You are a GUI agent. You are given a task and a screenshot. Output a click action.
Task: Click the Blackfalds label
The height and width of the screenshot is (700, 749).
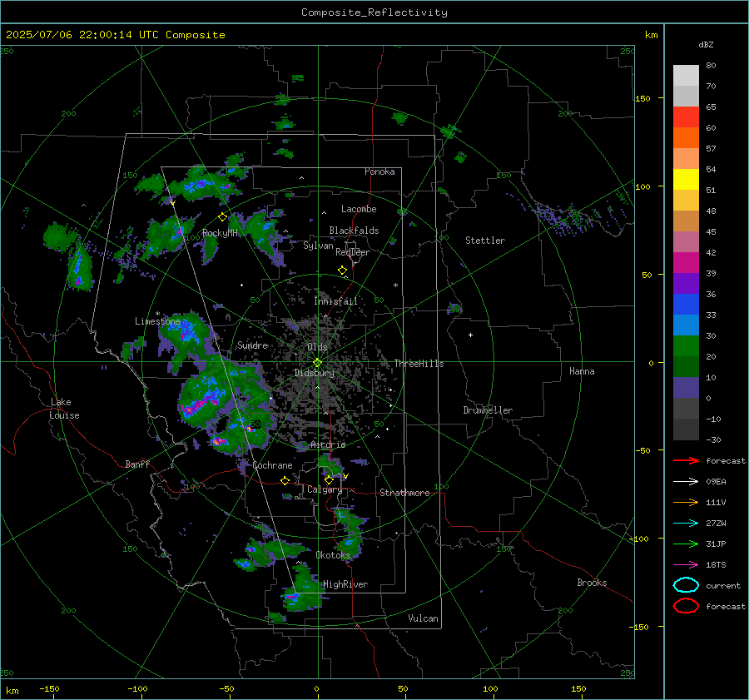pos(354,231)
